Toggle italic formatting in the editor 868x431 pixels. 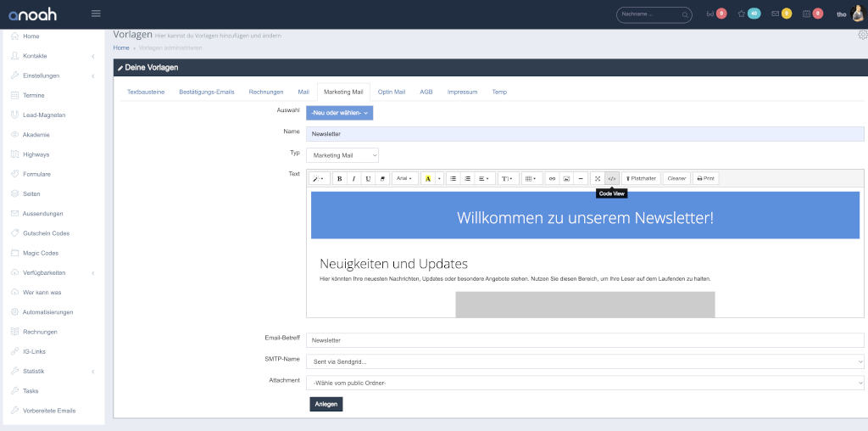click(x=353, y=178)
